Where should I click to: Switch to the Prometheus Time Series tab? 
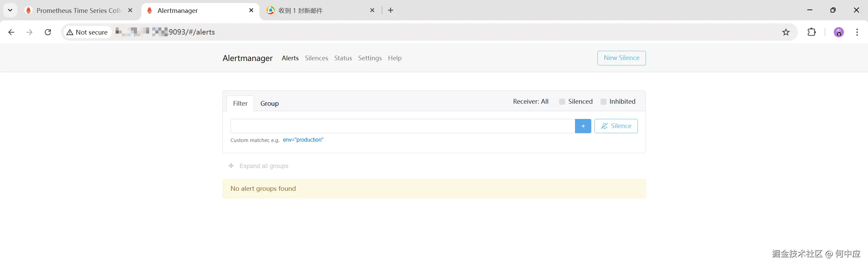tap(78, 11)
